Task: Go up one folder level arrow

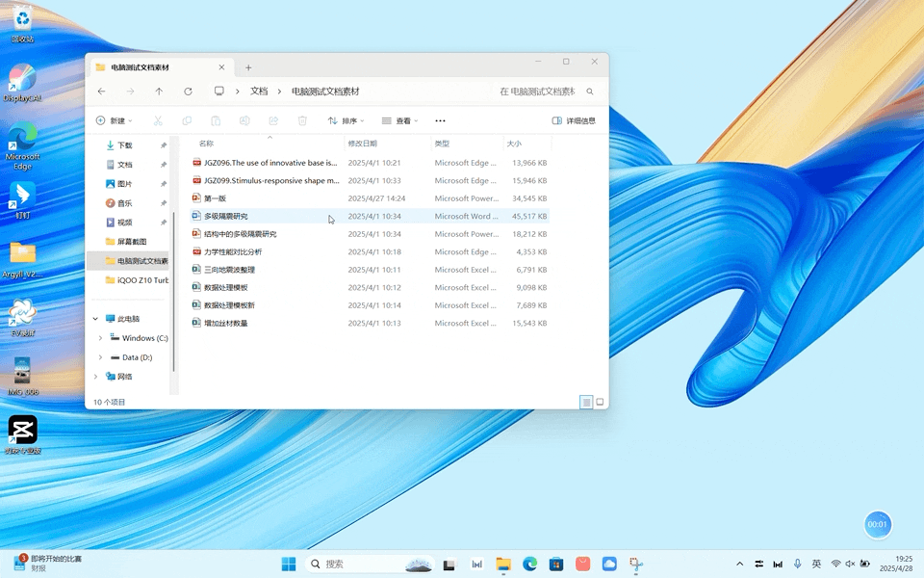Action: pyautogui.click(x=159, y=92)
